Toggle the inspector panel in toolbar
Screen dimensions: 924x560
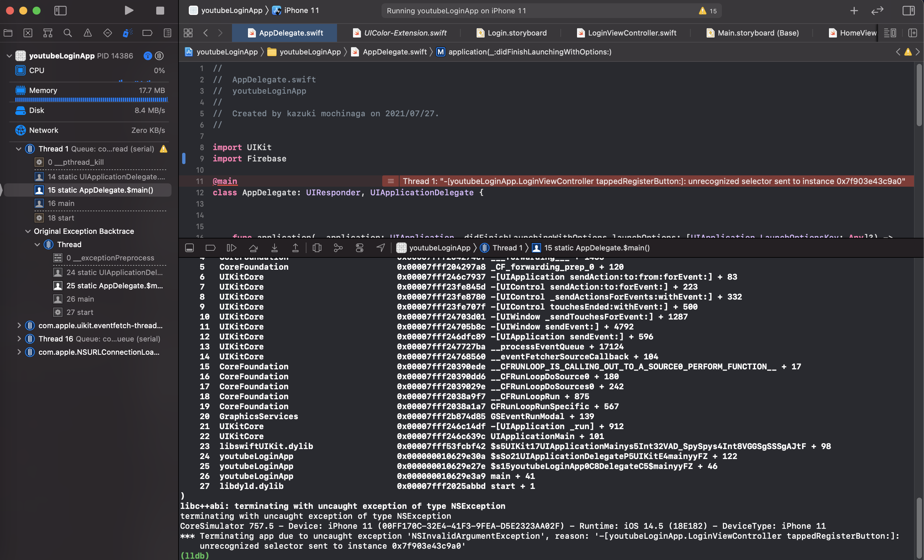tap(908, 11)
